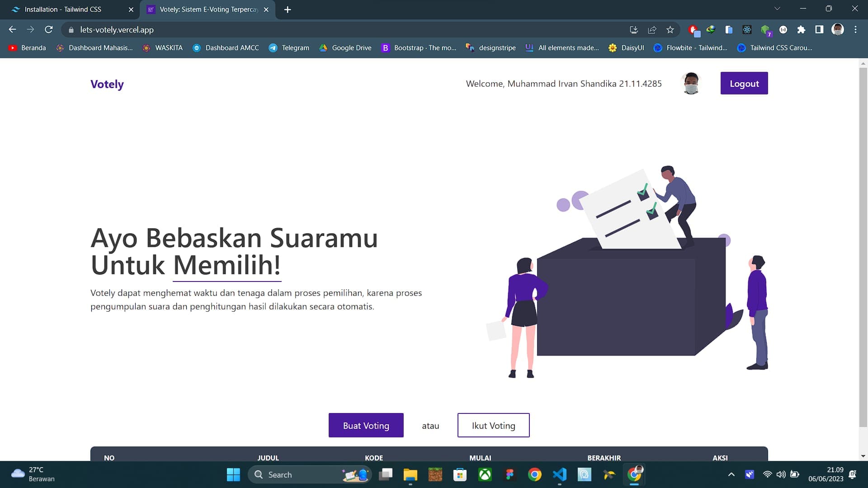The width and height of the screenshot is (868, 488).
Task: Click the share page icon in address bar
Action: coord(652,30)
